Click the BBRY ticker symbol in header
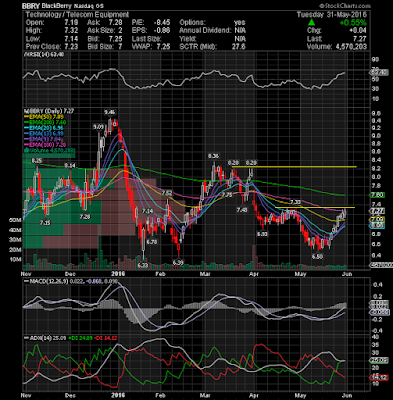The width and height of the screenshot is (393, 400). click(31, 6)
